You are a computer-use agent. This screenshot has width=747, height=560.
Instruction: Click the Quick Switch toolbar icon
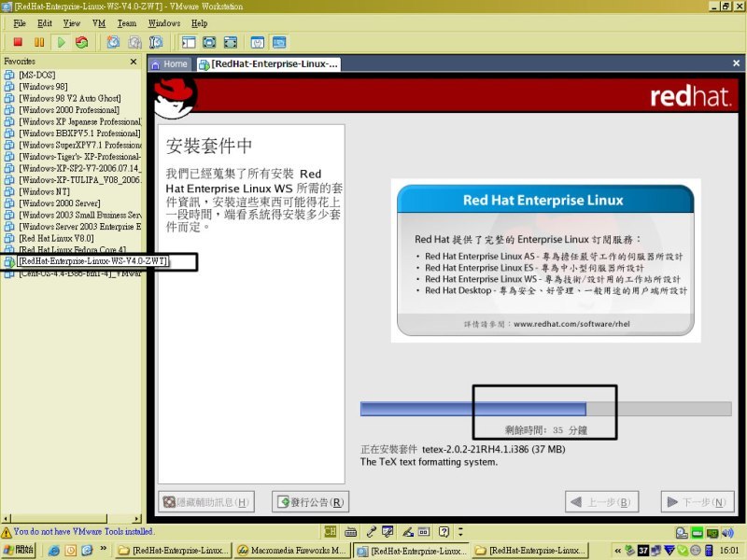231,42
